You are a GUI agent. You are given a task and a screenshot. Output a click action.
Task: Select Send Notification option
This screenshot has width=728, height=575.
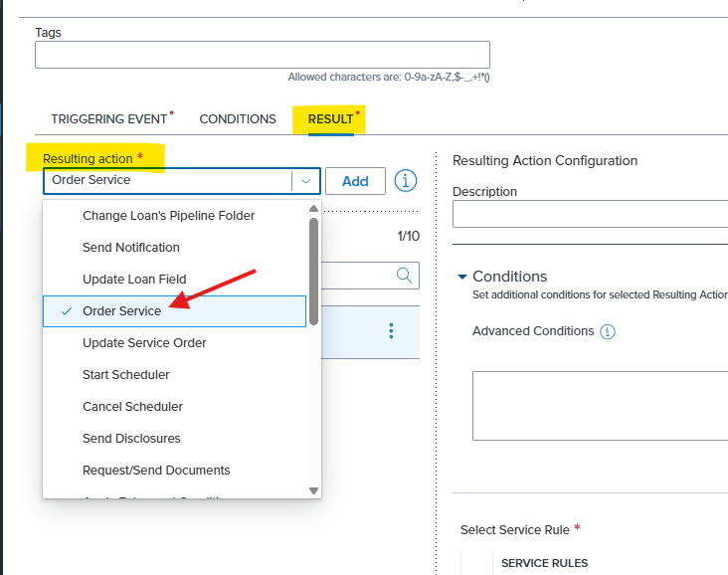coord(175,248)
